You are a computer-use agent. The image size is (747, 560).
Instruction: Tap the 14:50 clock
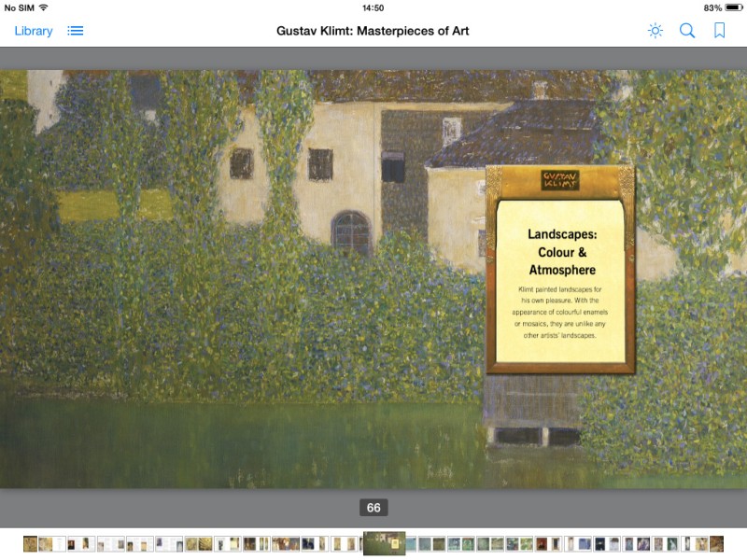pos(373,7)
